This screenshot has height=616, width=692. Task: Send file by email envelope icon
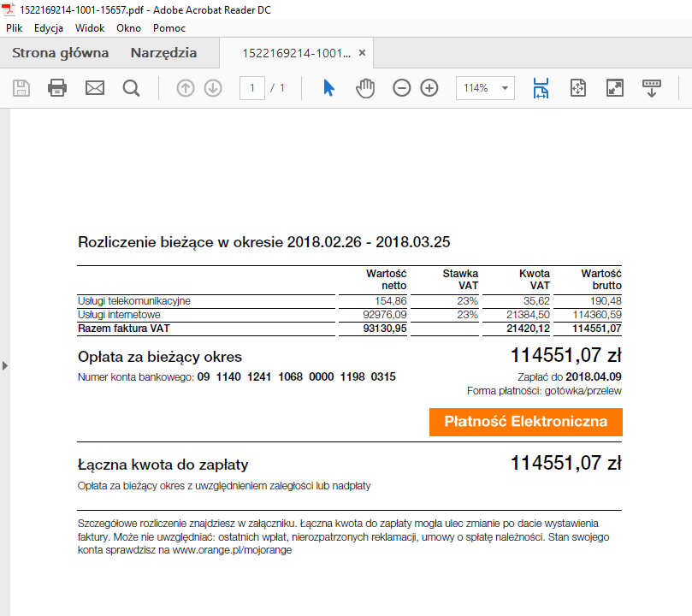[x=94, y=88]
